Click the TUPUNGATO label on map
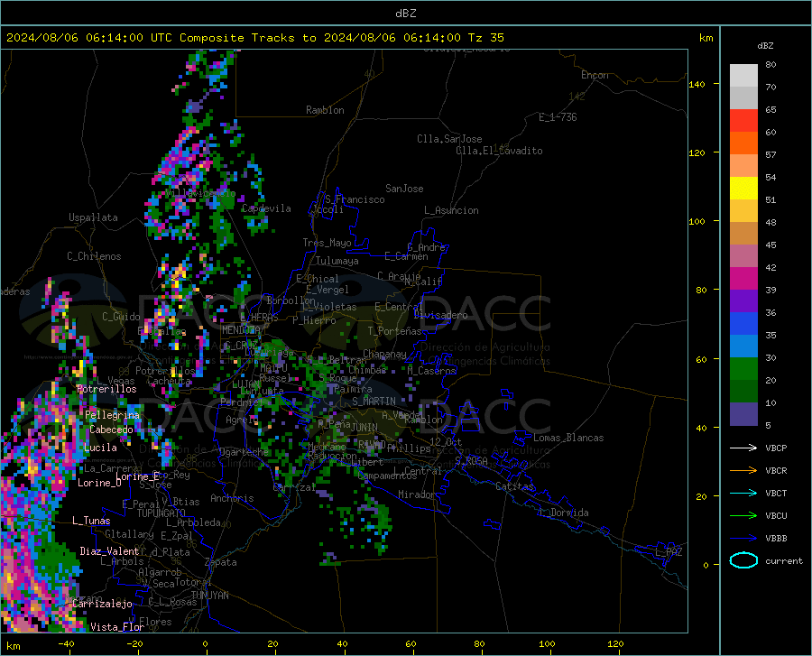The width and height of the screenshot is (812, 656). pos(161,513)
